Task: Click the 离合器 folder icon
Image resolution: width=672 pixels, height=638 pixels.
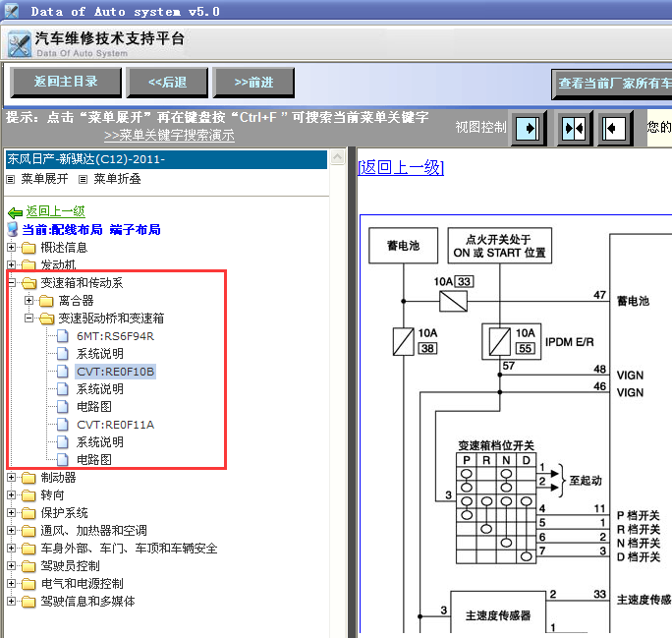Action: (x=46, y=301)
